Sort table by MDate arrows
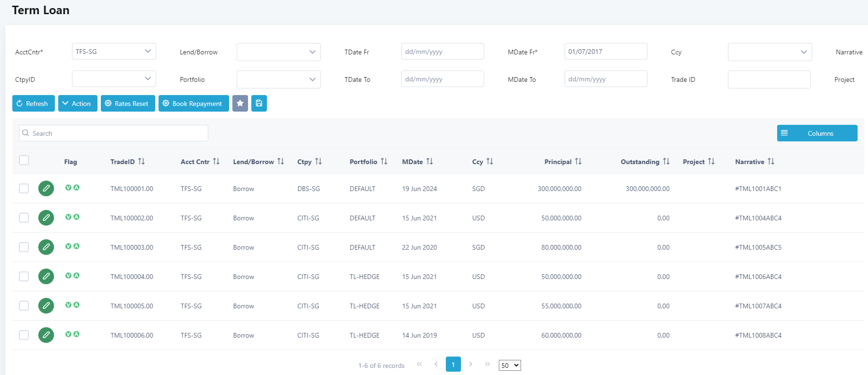 click(429, 162)
